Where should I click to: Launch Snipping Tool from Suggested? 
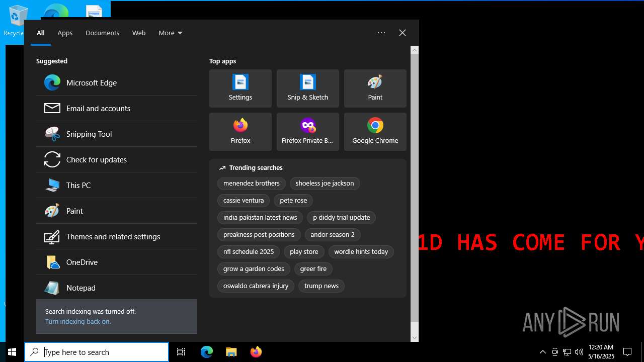117,134
